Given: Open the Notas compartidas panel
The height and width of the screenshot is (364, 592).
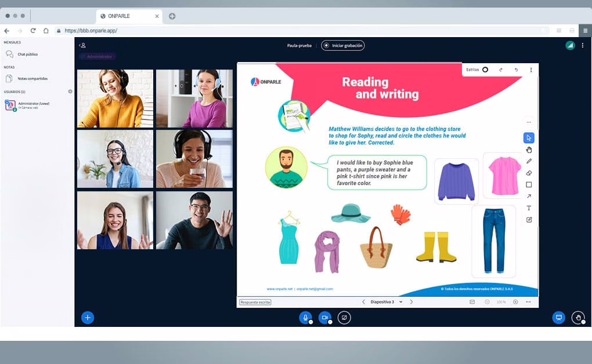Looking at the screenshot, I should click(34, 79).
